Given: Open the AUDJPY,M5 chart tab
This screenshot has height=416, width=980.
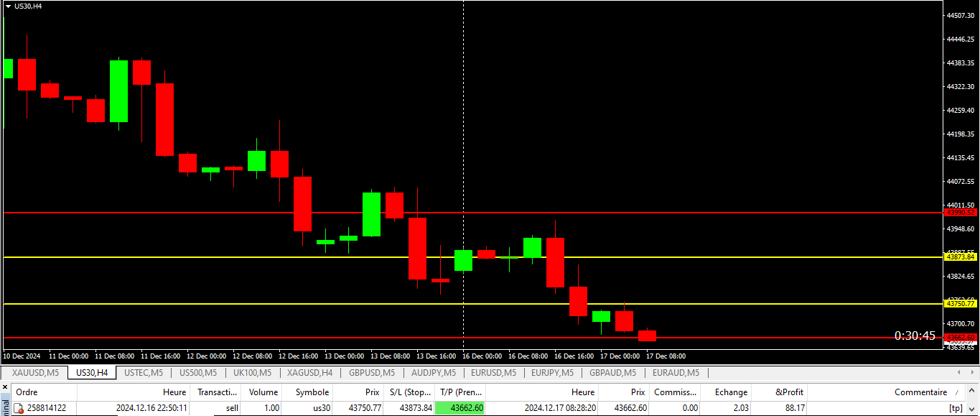Looking at the screenshot, I should (434, 372).
